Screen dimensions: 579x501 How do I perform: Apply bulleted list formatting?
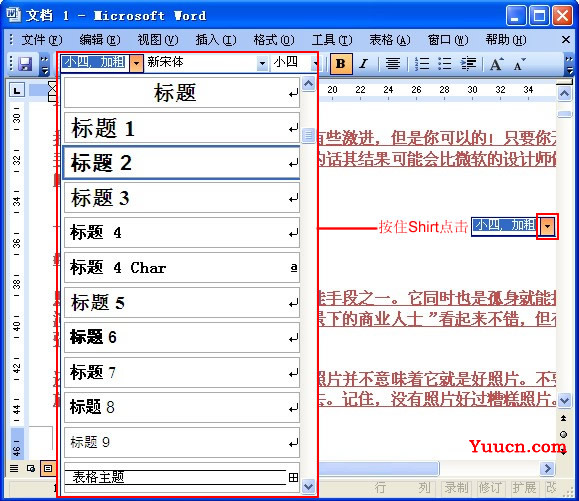[445, 64]
